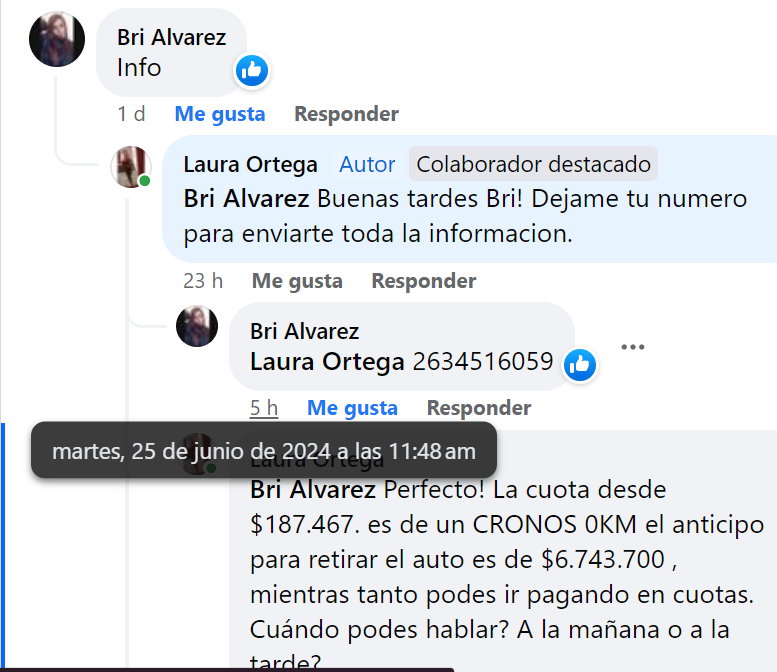Reply to Laura Ortega's Buenas tardes comment
777x672 pixels.
(424, 281)
